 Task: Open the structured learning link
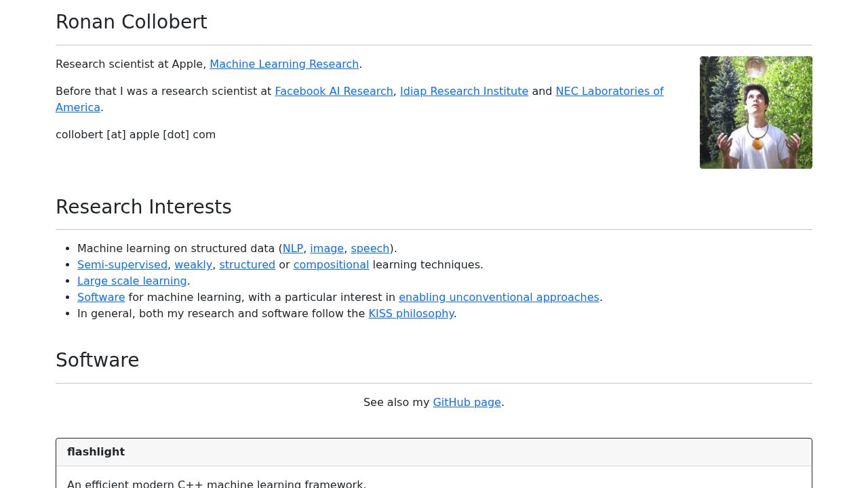[247, 264]
